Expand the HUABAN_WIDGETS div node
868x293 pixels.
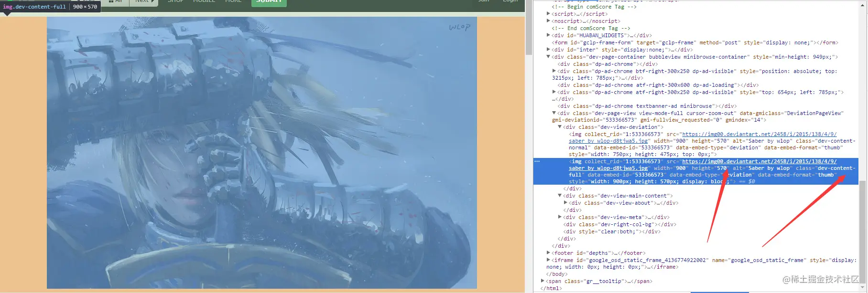(548, 35)
